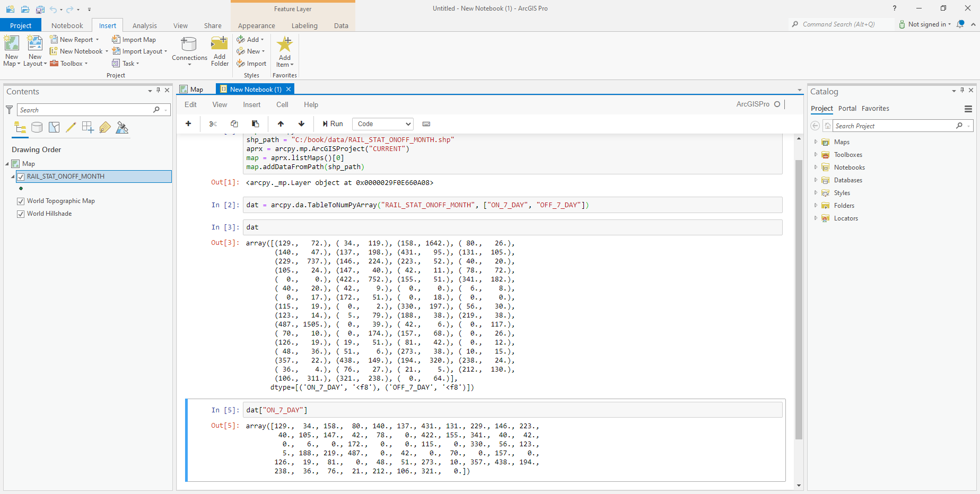Insert a new notebook cell with plus icon
The width and height of the screenshot is (980, 494).
click(x=188, y=124)
